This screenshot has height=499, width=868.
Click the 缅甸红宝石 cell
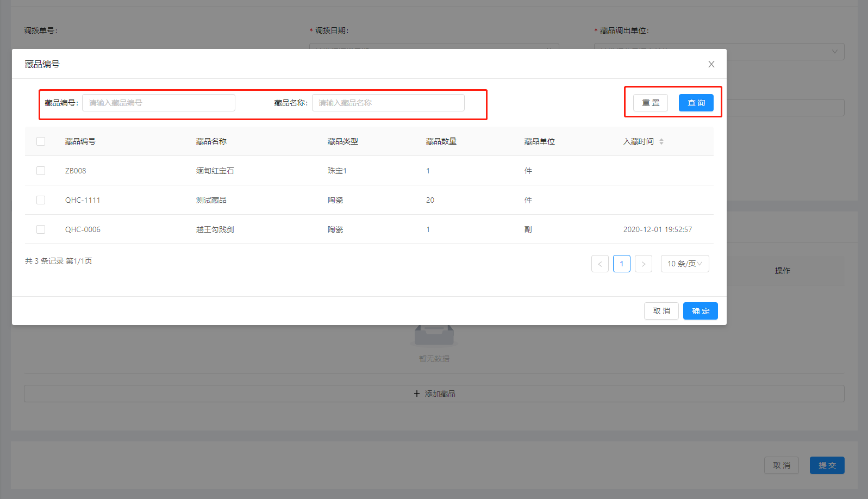[x=215, y=171]
